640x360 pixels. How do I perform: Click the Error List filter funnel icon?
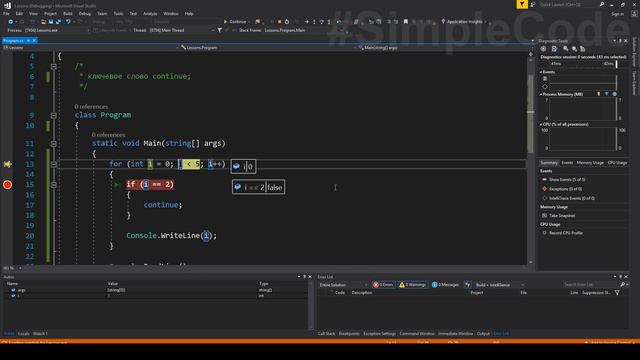point(617,293)
